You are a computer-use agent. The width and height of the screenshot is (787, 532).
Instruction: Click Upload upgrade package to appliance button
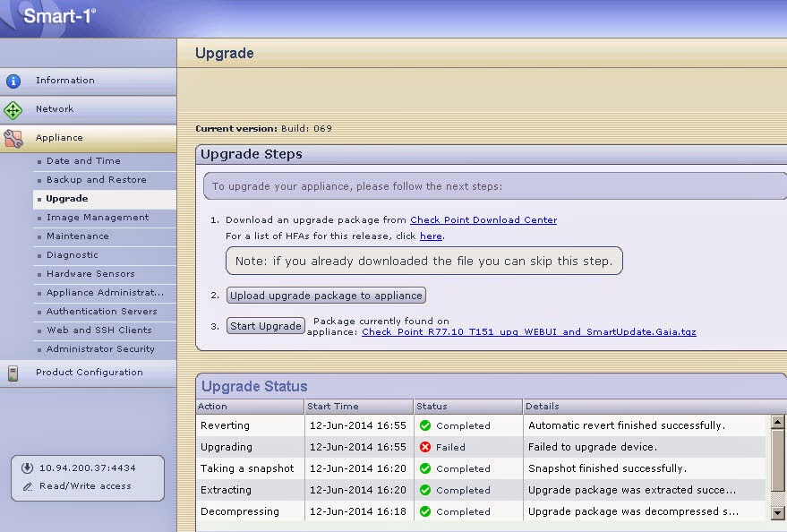326,296
